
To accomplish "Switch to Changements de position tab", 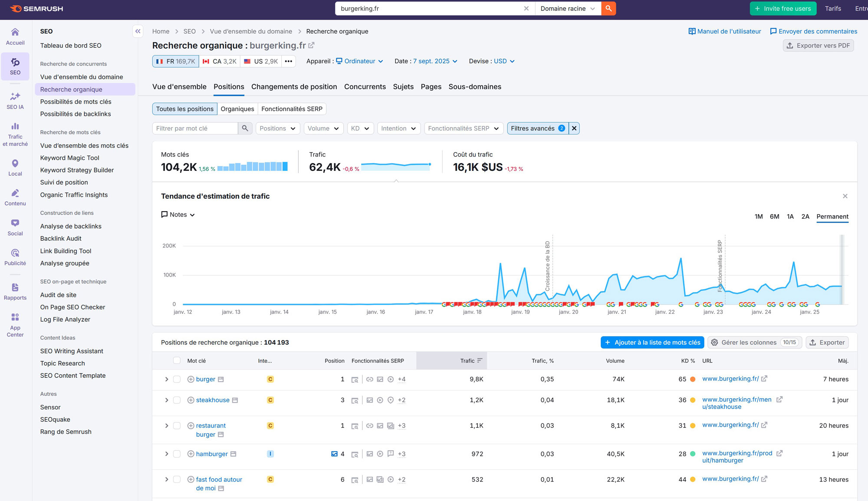I will (x=294, y=87).
